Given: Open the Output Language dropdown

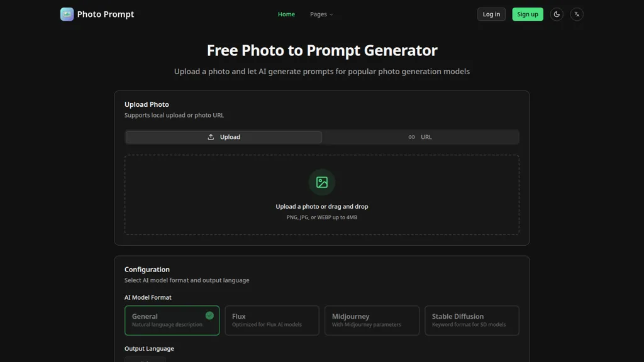Looking at the screenshot, I should [x=145, y=359].
